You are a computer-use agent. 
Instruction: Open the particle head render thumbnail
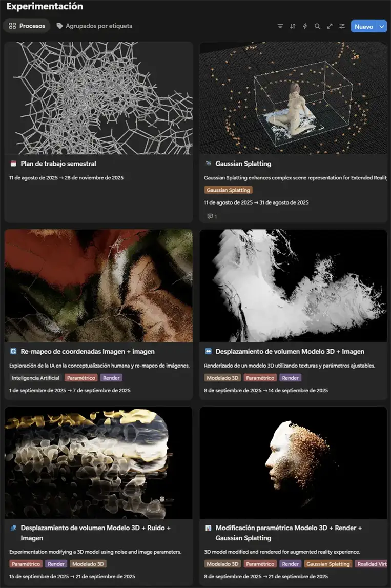[293, 463]
